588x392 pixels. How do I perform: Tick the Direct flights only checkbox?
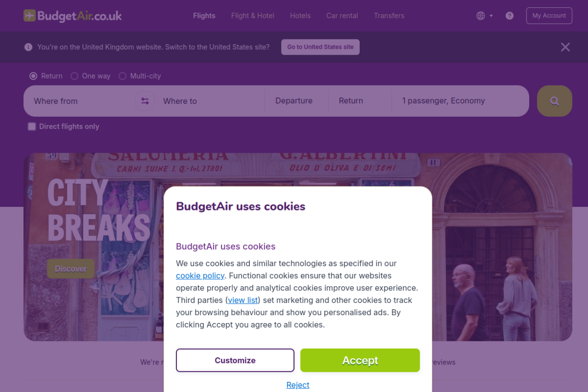point(32,127)
